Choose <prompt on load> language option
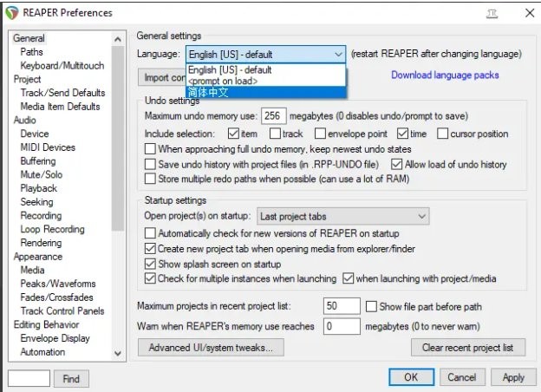The width and height of the screenshot is (541, 392). (224, 81)
